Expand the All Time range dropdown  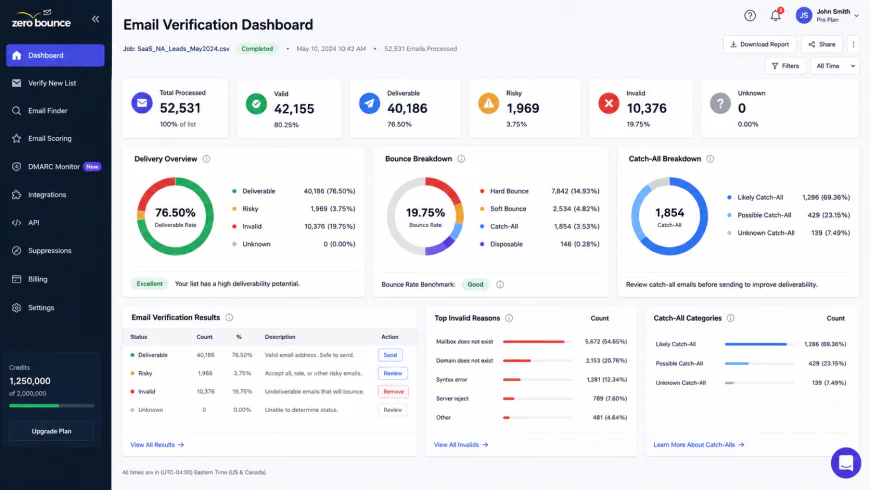834,66
